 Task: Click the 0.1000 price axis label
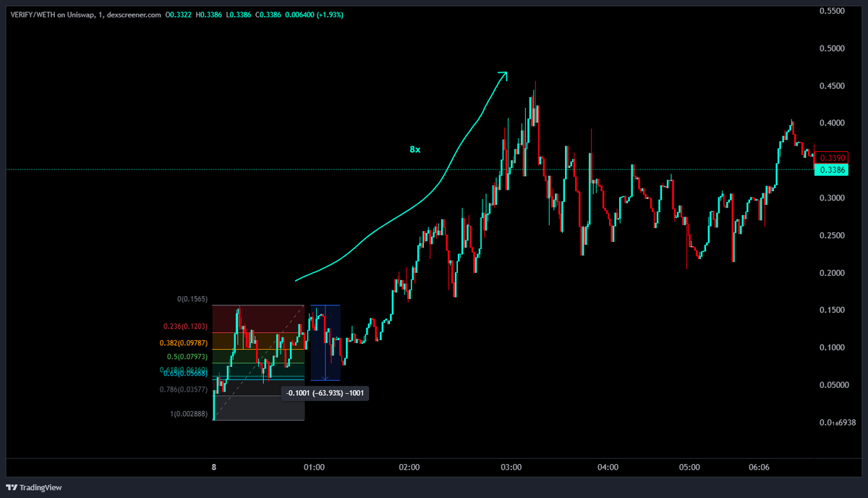[831, 347]
